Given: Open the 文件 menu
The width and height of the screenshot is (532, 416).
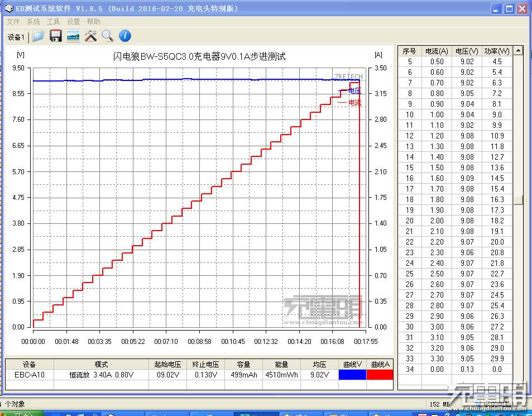Looking at the screenshot, I should [13, 22].
